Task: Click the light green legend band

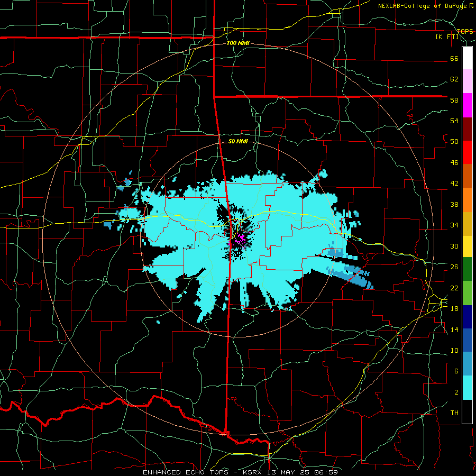Action: 467,293
